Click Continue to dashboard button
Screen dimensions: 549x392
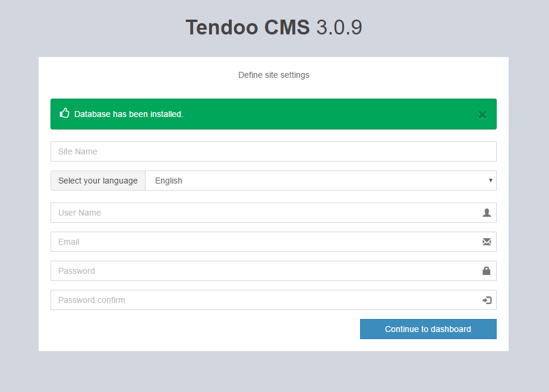[x=428, y=329]
